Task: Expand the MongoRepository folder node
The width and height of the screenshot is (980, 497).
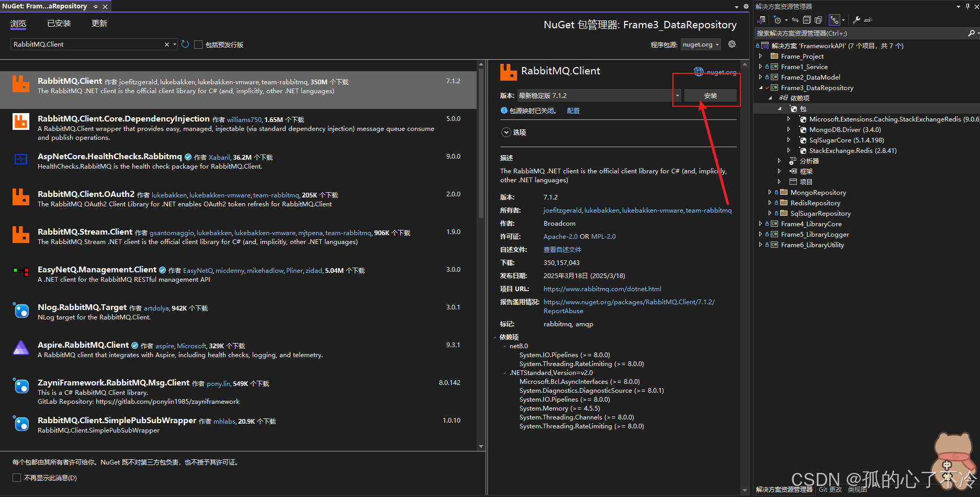Action: tap(770, 192)
